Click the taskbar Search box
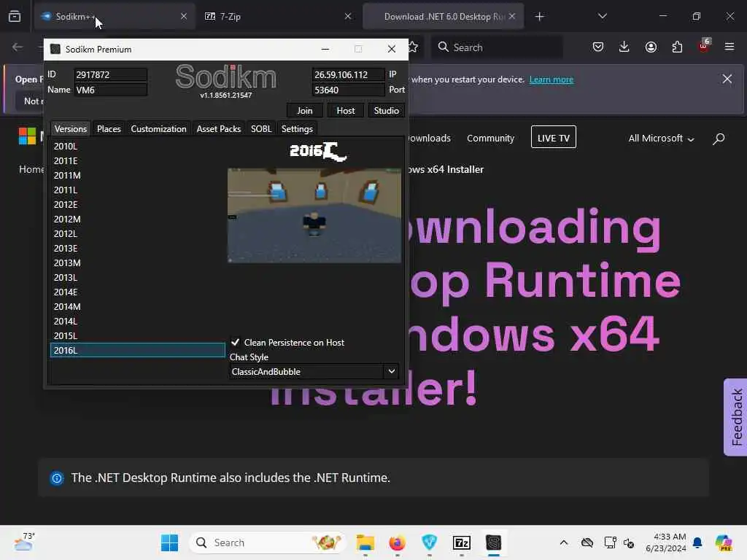This screenshot has width=747, height=560. click(x=268, y=542)
